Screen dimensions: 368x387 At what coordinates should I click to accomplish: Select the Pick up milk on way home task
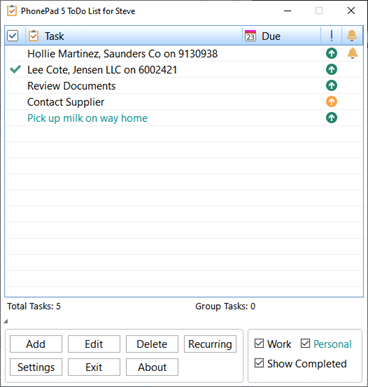pos(184,118)
